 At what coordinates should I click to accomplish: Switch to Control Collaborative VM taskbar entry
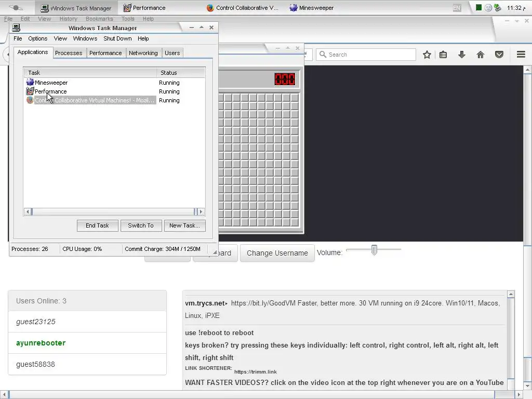(243, 8)
